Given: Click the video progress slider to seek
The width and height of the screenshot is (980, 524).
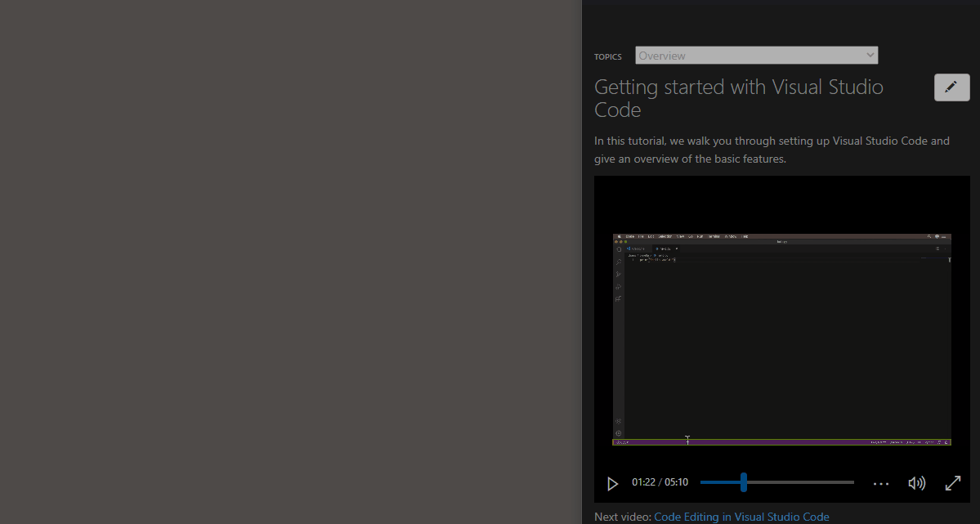Looking at the screenshot, I should [x=776, y=482].
